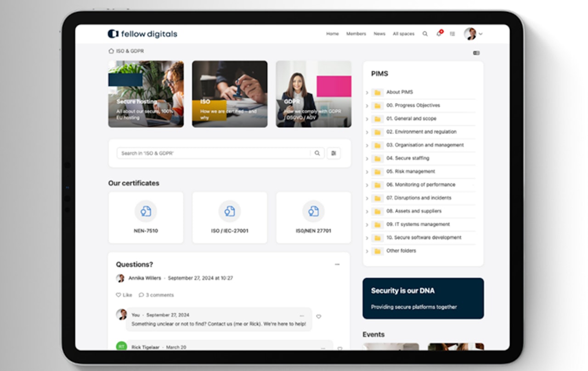Click the Questions? post title
The image size is (588, 371).
[x=135, y=264]
